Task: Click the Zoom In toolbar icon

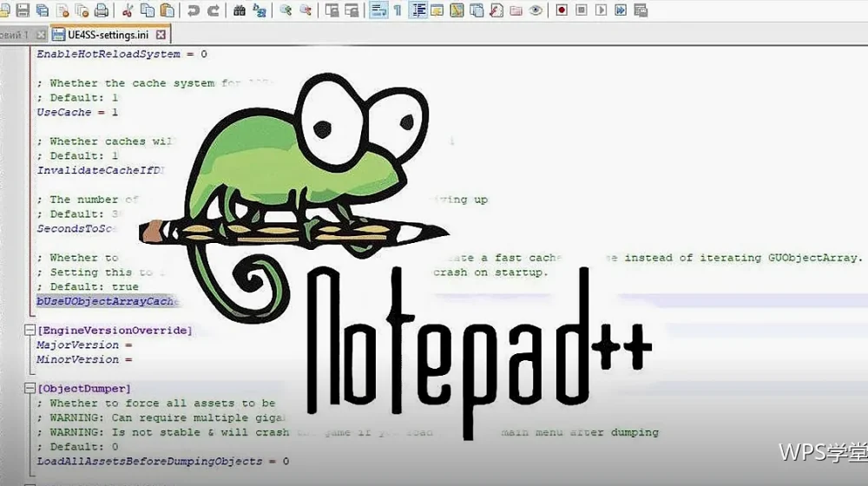Action: 286,10
